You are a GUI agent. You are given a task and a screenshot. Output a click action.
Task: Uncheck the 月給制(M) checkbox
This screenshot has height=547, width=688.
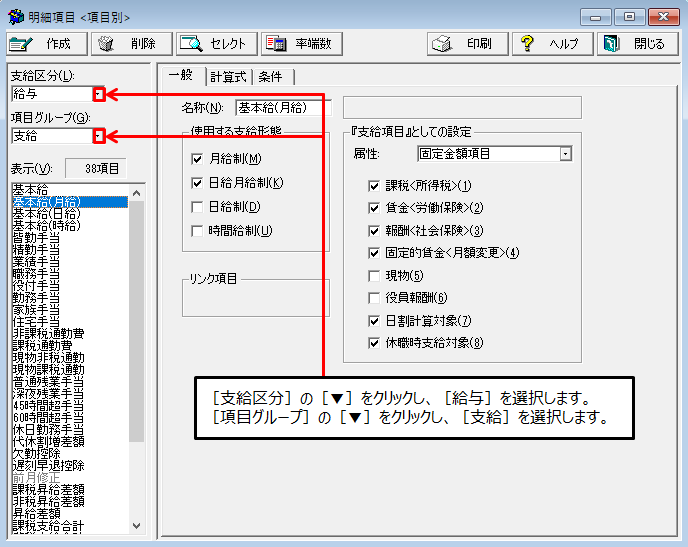point(197,159)
